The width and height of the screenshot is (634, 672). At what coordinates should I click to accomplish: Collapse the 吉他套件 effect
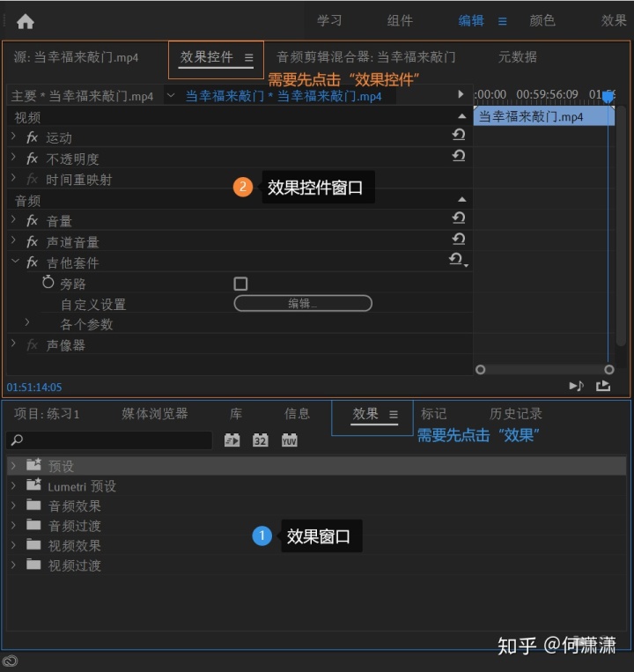pos(15,261)
